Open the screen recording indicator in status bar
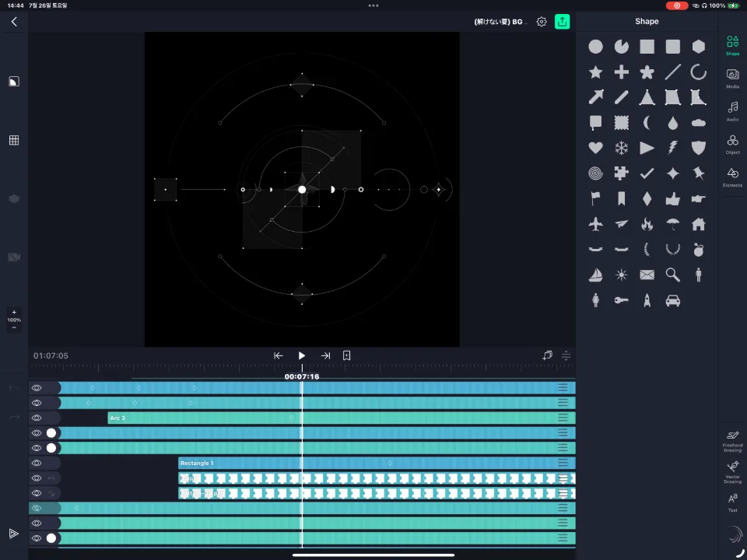This screenshot has height=560, width=747. (677, 5)
